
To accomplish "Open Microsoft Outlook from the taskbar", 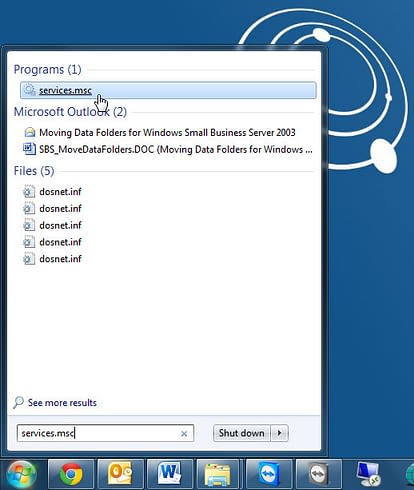I will click(120, 474).
